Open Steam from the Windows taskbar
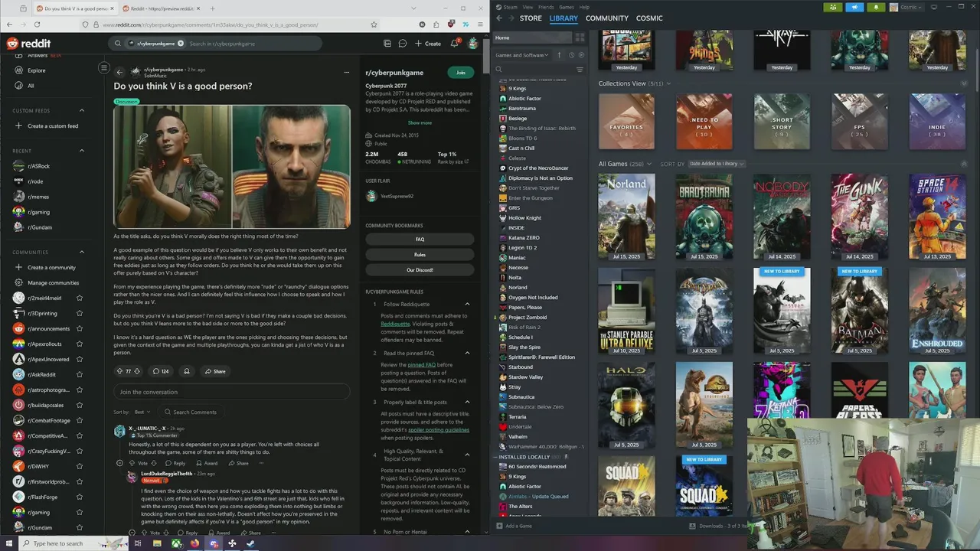The width and height of the screenshot is (980, 551). (250, 543)
